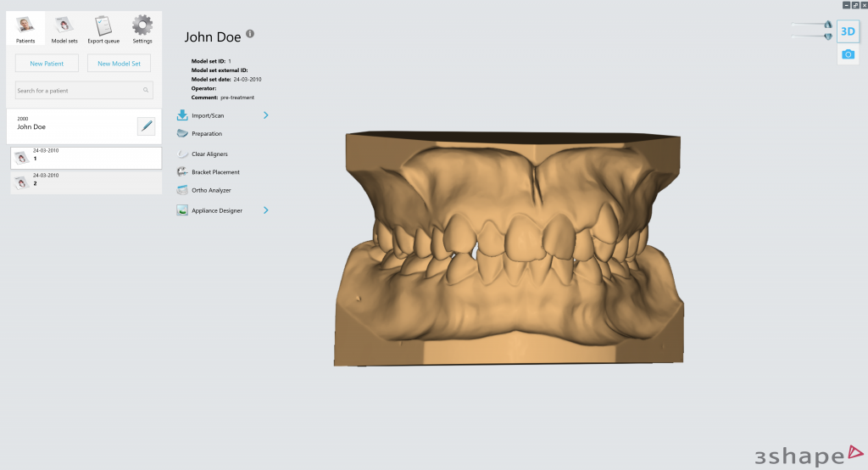Click the info icon beside John Doe title
868x470 pixels.
pos(250,36)
